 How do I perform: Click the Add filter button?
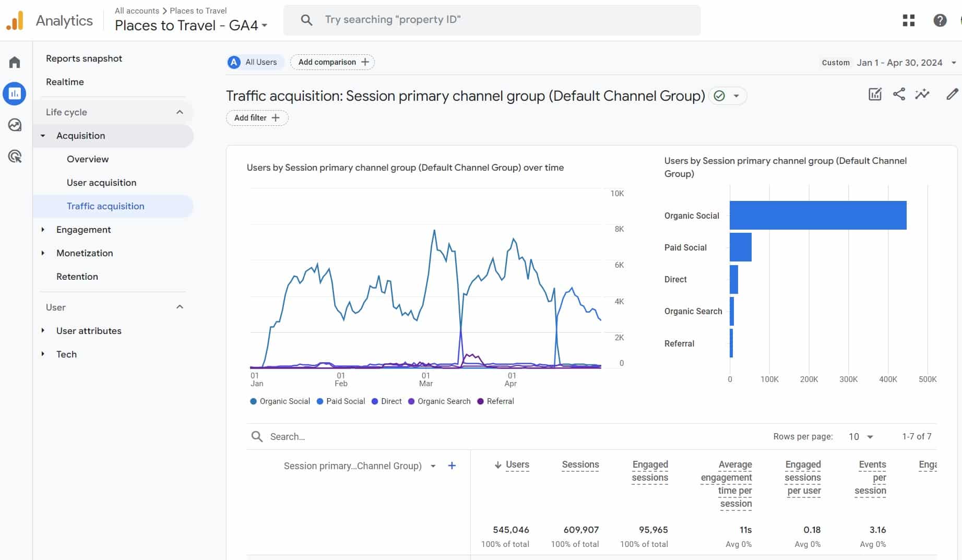(257, 118)
